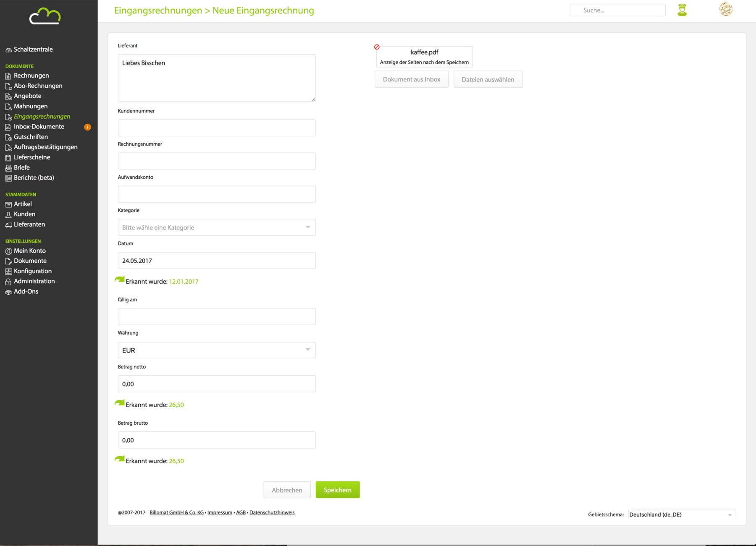The width and height of the screenshot is (756, 546).
Task: Click the Kunden person icon
Action: (x=8, y=214)
